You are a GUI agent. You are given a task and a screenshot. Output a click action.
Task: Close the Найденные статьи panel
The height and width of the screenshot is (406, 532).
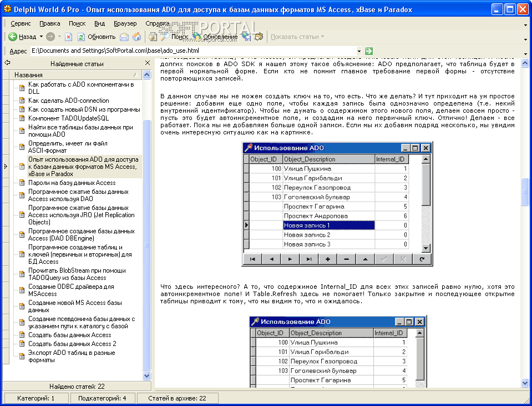(x=147, y=63)
